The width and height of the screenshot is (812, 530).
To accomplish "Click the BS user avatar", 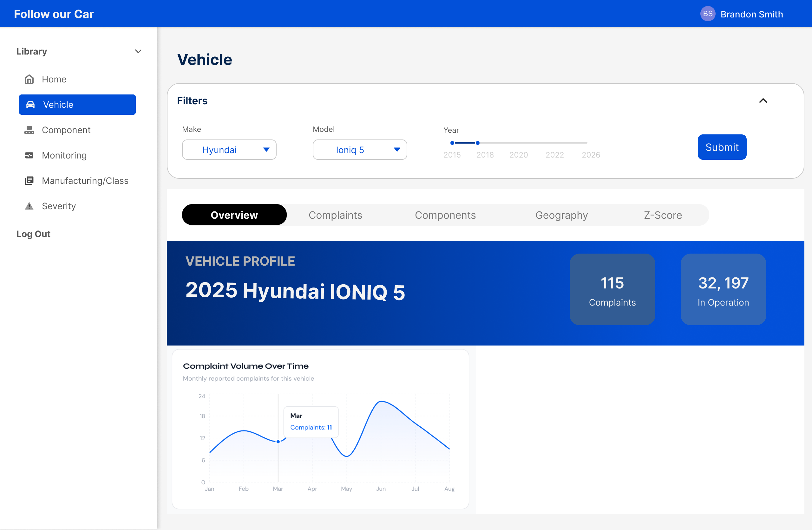I will (x=708, y=14).
